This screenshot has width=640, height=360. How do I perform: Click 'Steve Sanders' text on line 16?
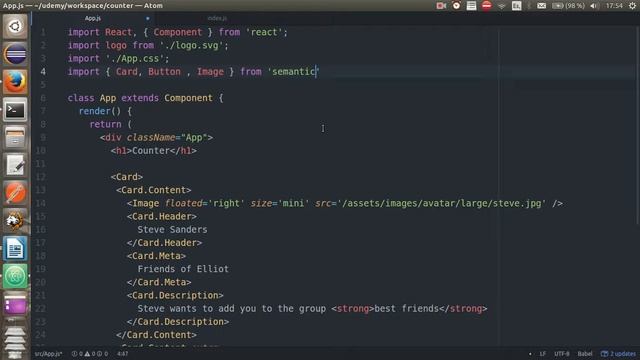[x=172, y=230]
